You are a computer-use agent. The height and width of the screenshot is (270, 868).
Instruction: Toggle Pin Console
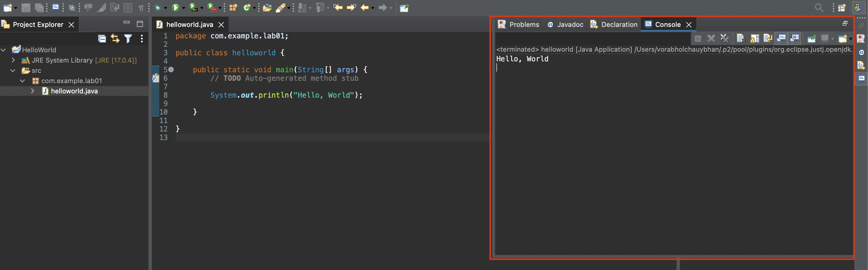pyautogui.click(x=812, y=38)
